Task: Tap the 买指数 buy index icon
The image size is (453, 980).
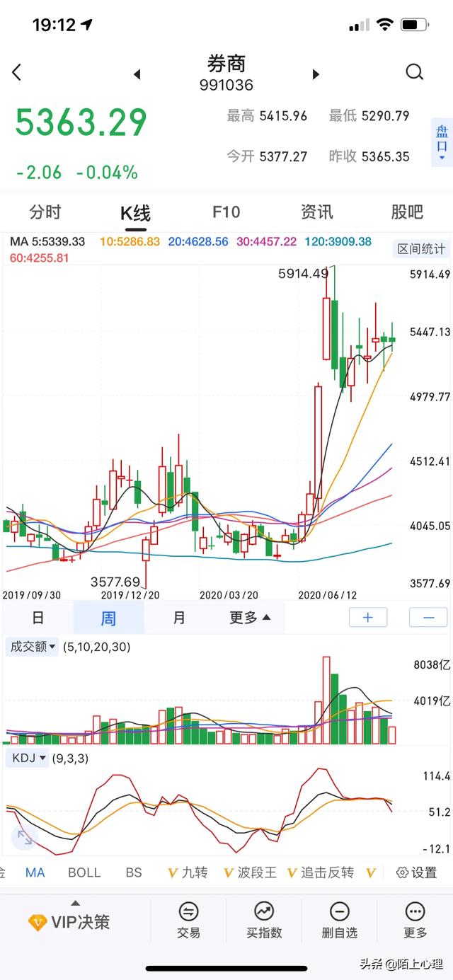Action: 264,921
